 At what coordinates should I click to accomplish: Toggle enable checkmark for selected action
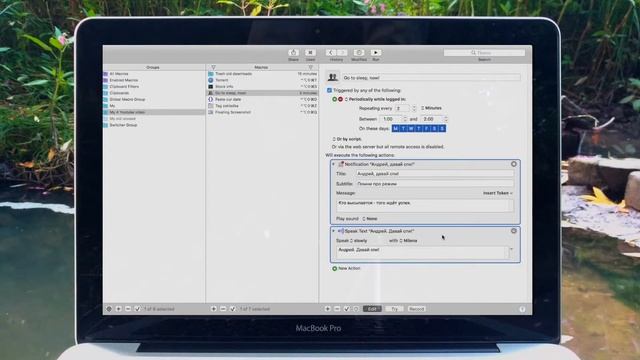pyautogui.click(x=347, y=309)
